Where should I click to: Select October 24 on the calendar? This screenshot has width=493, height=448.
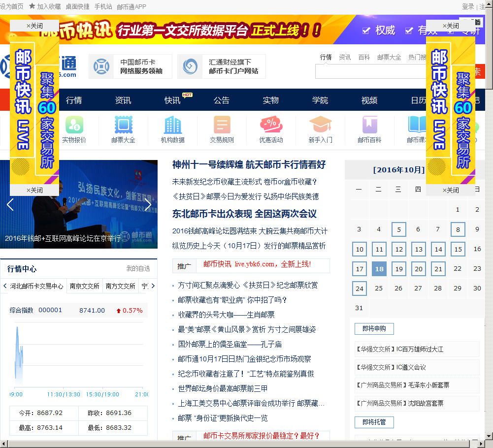pos(360,288)
